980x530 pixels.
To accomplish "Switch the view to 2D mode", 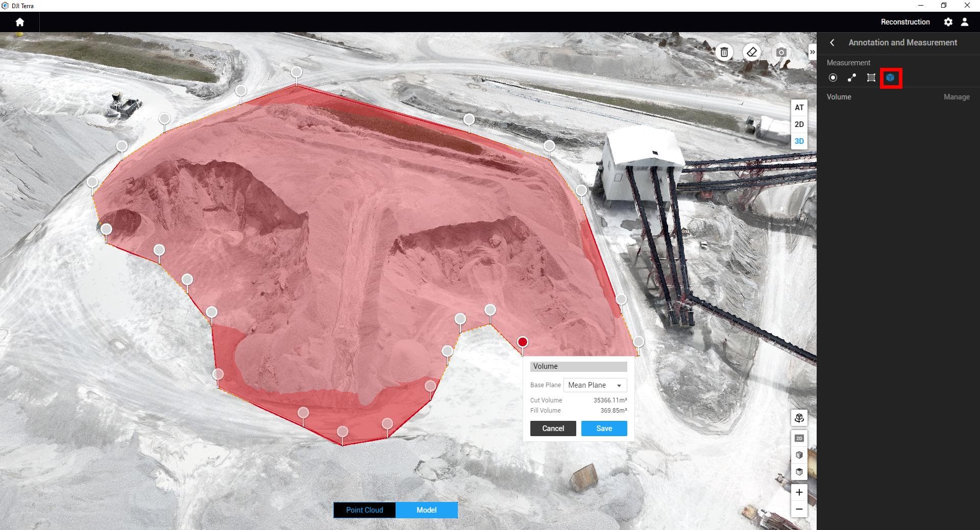I will coord(799,124).
